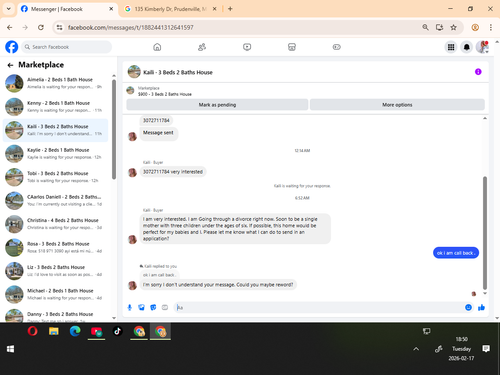
Task: Close the 135 Kimberly Dr tab
Action: click(215, 9)
